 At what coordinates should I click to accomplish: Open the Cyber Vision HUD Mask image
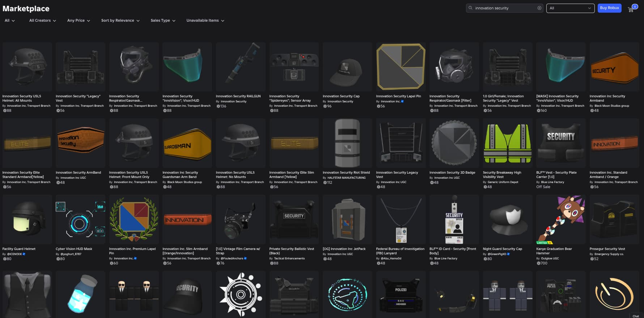point(80,220)
